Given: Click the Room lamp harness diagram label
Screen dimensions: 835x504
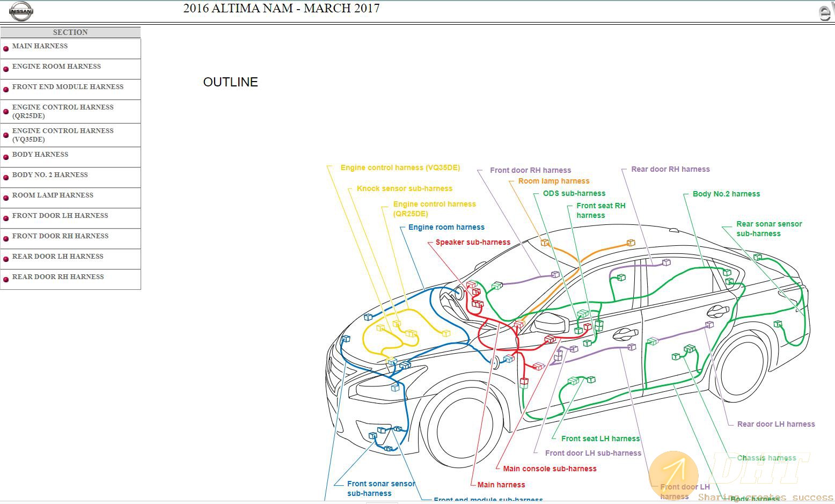Looking at the screenshot, I should [554, 181].
